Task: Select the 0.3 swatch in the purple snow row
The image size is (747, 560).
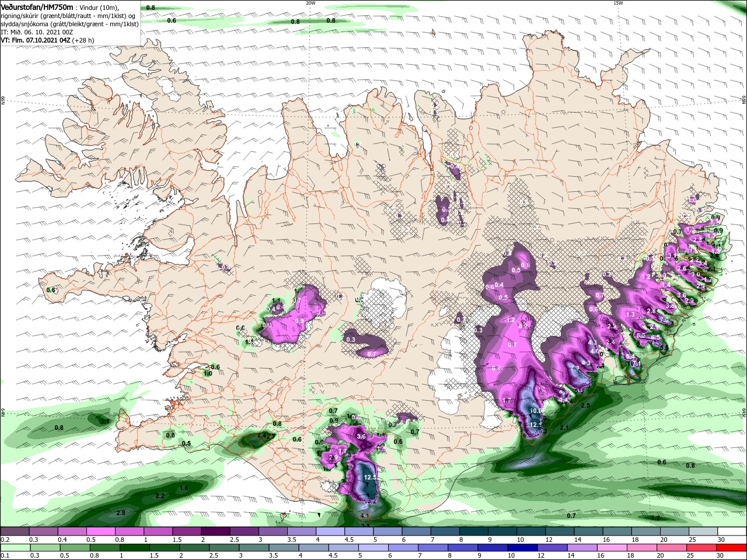Action: tap(43, 532)
